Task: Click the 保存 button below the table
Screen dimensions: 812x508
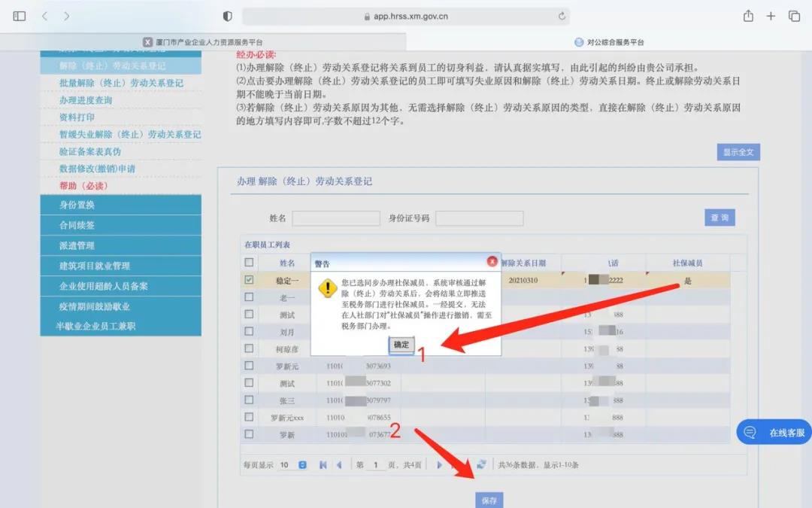Action: (489, 500)
